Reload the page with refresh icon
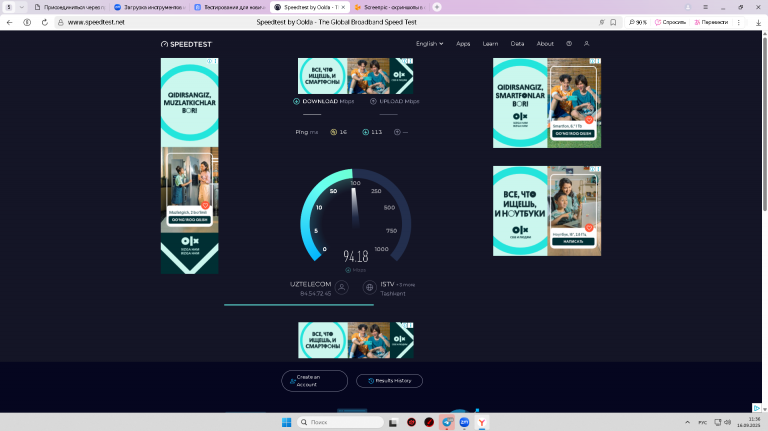 45,22
